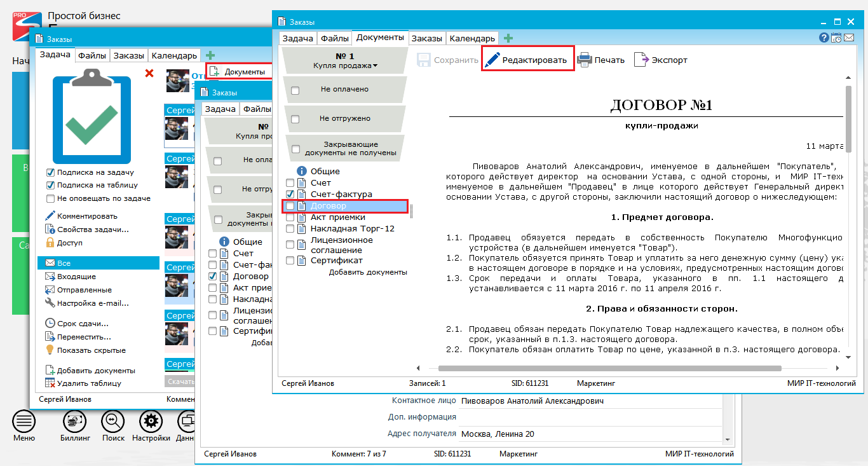Check the highlighted Договор checkbox in the contract window
Screen dimensions: 868x466
(x=290, y=206)
